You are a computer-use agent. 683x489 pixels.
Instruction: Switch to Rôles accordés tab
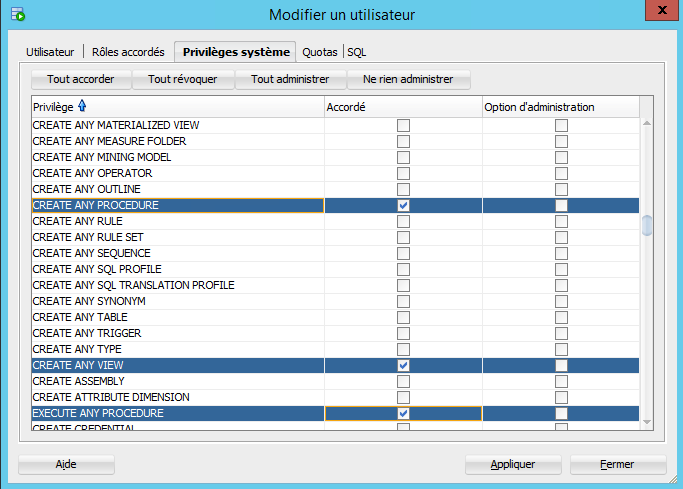pos(128,51)
